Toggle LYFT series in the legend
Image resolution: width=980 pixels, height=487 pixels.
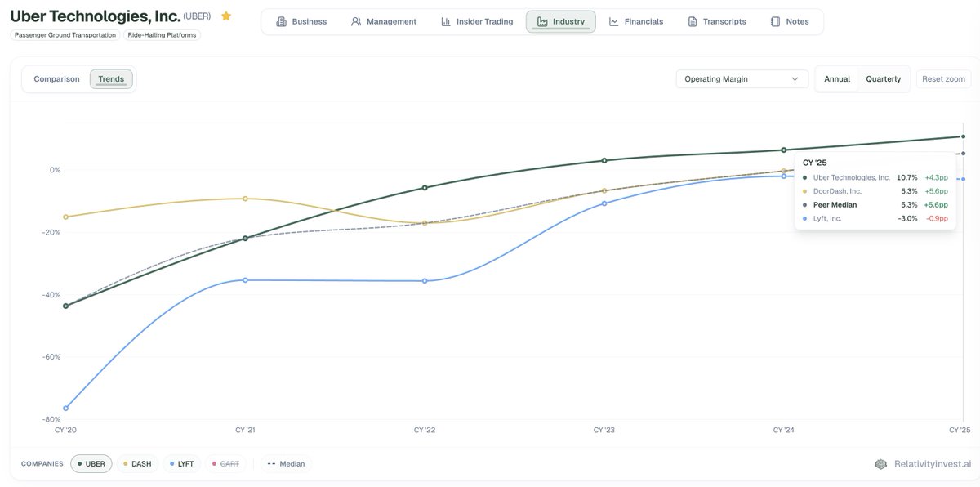(x=181, y=463)
